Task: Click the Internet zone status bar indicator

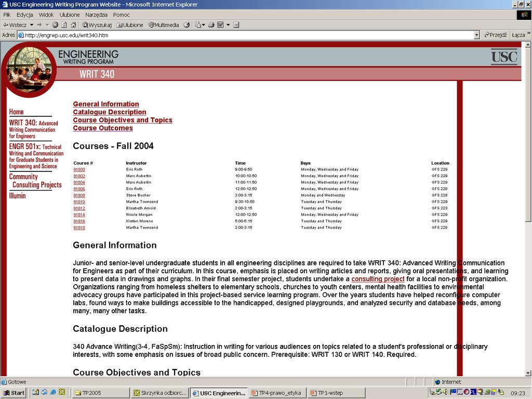Action: [x=448, y=382]
